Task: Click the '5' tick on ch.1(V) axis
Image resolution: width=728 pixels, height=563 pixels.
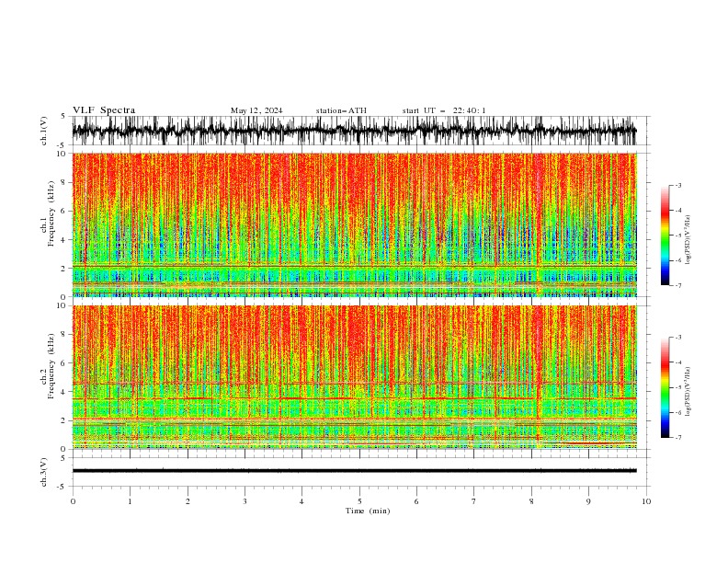Action: coord(63,117)
